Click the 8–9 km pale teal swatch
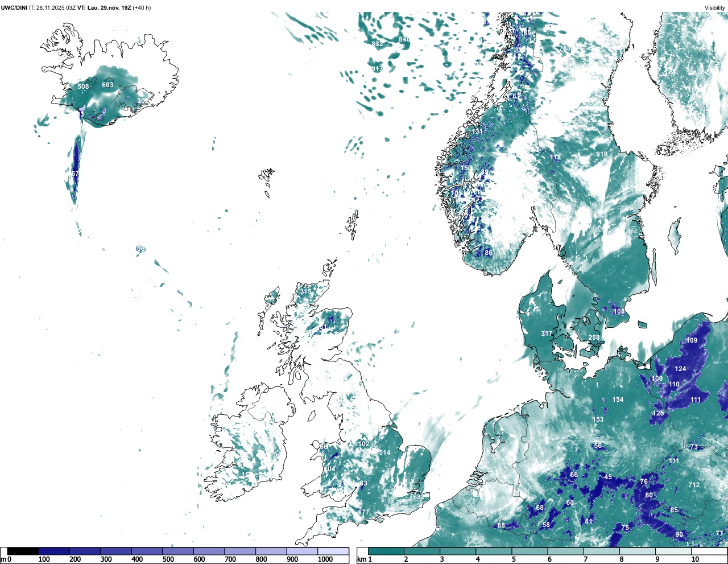 (x=639, y=551)
